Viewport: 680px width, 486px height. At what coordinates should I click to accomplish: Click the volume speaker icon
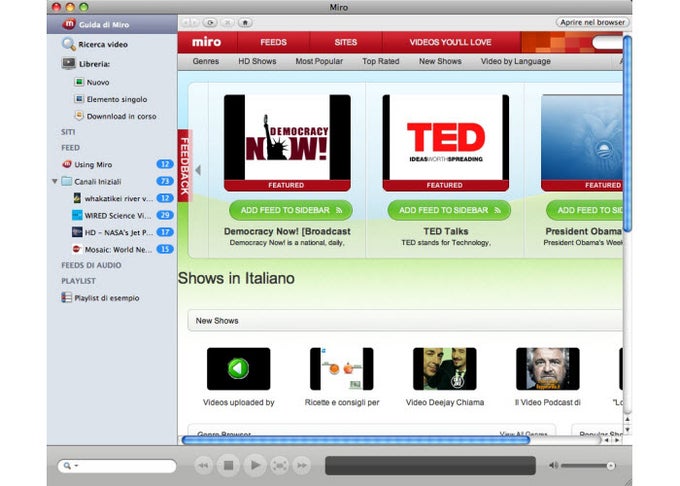[553, 465]
